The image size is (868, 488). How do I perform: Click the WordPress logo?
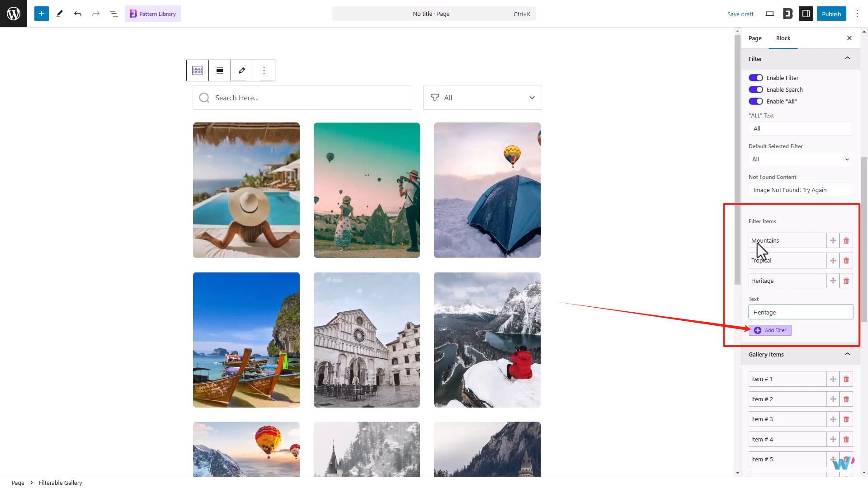(x=13, y=14)
